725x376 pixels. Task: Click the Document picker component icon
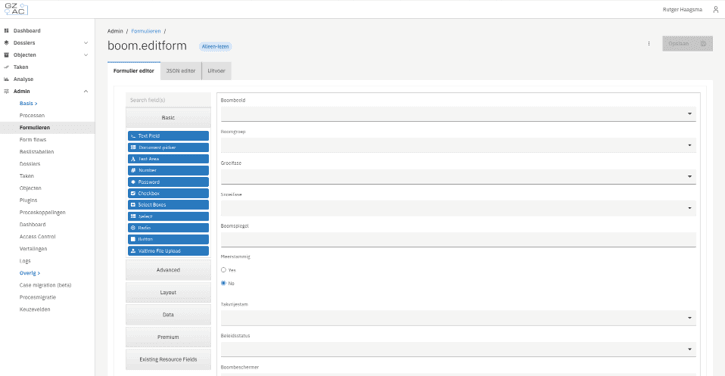point(133,148)
